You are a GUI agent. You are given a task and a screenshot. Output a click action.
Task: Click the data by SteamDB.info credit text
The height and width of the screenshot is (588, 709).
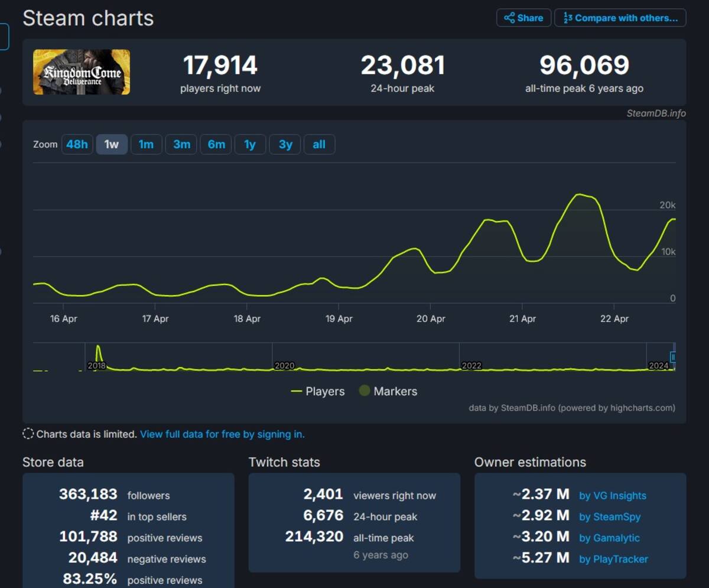(x=572, y=408)
